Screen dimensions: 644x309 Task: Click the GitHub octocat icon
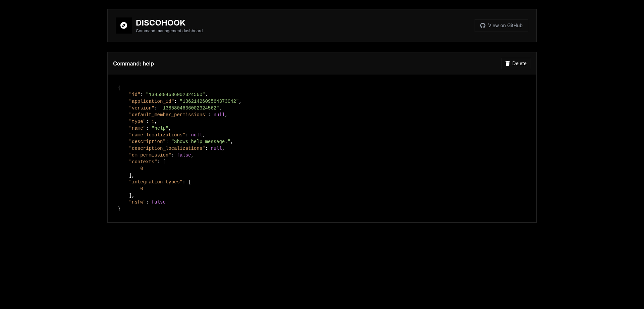coord(483,26)
